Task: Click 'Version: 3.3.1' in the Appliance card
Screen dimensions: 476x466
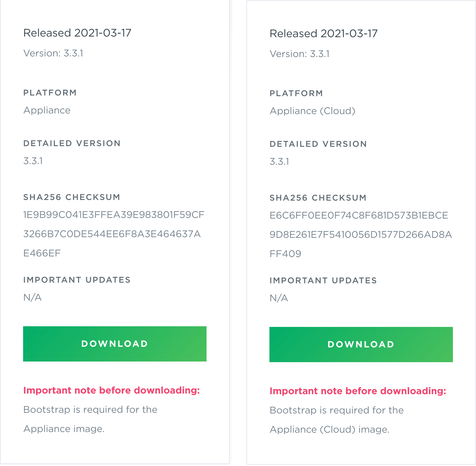Action: tap(53, 53)
